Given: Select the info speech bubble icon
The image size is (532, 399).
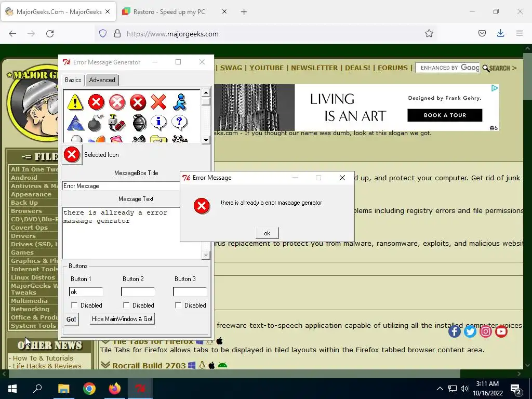Looking at the screenshot, I should [159, 123].
